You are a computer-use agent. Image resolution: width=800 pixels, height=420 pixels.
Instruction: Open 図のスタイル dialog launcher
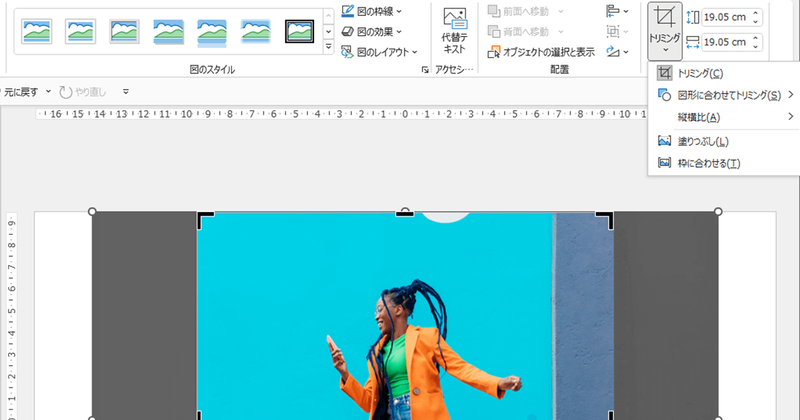tap(425, 70)
